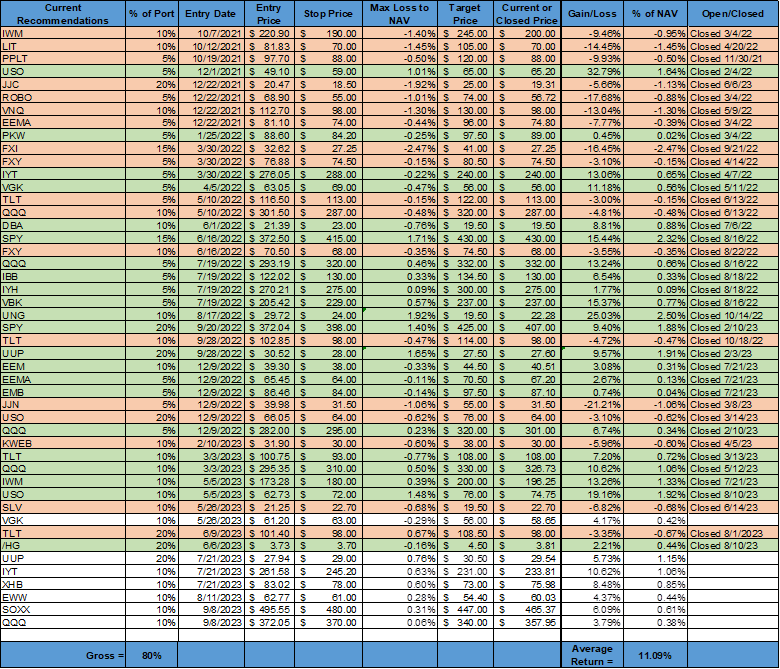Select the ROBO ticker cell

[x=63, y=97]
